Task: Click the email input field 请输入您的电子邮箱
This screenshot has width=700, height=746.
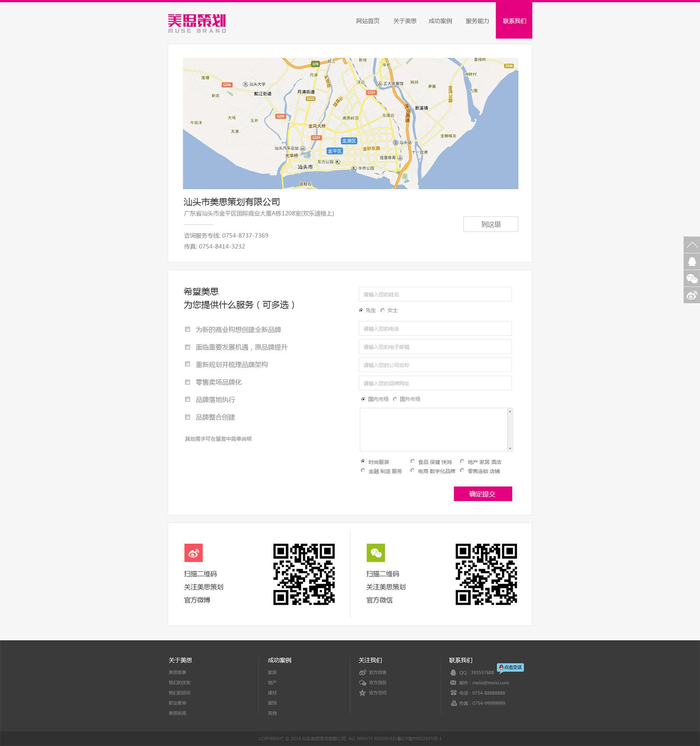Action: pyautogui.click(x=435, y=347)
